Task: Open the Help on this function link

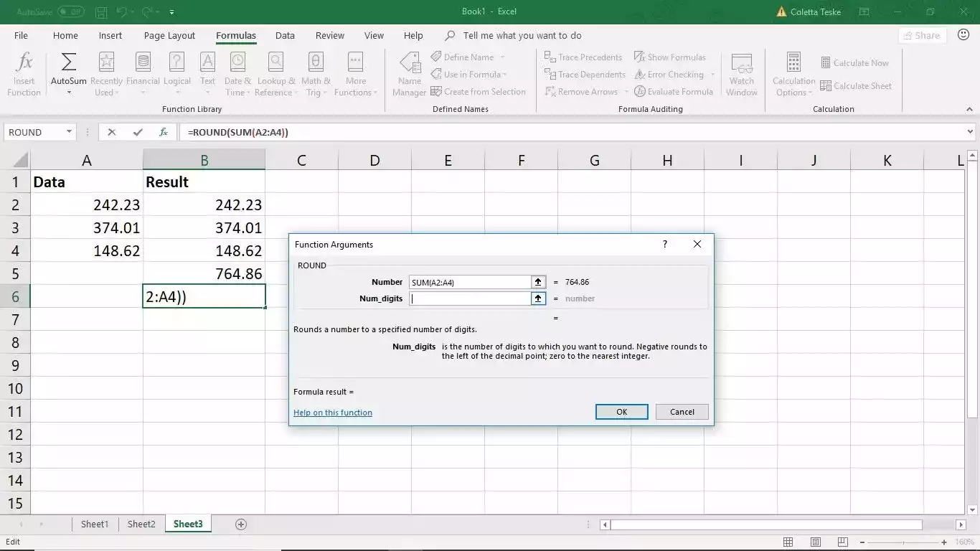Action: point(333,413)
